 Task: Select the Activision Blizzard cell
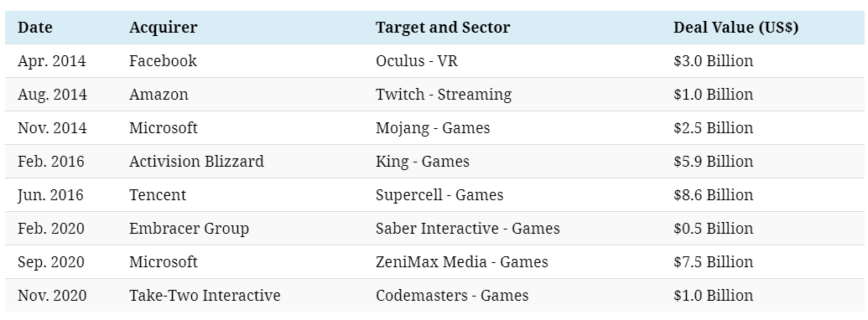[x=196, y=162]
